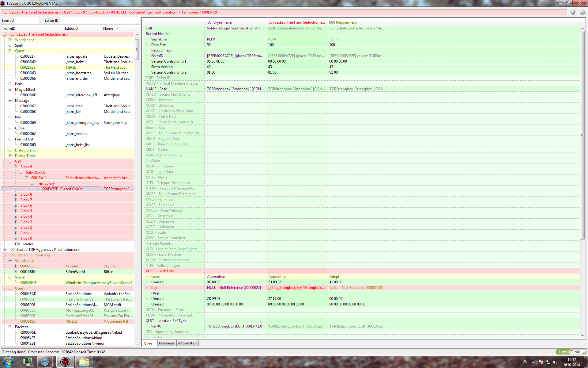
Task: Switch to the View tab
Action: (x=148, y=343)
